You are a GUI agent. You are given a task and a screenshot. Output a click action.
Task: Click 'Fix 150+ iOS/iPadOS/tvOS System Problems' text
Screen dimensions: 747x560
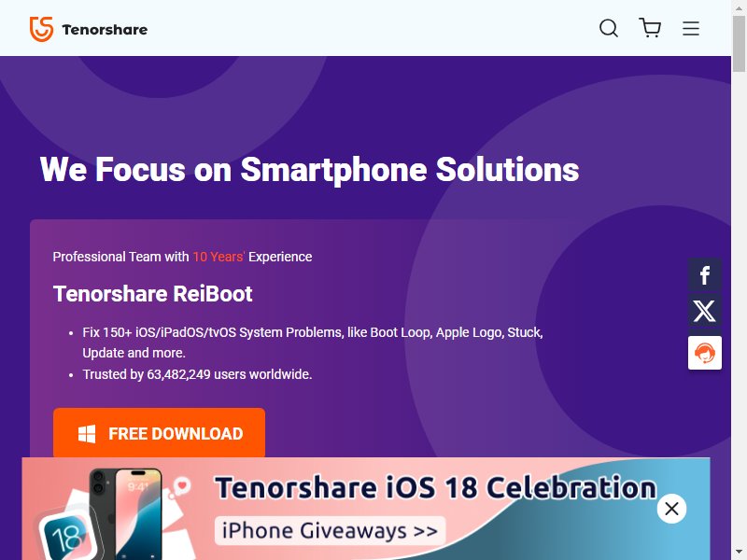[212, 332]
